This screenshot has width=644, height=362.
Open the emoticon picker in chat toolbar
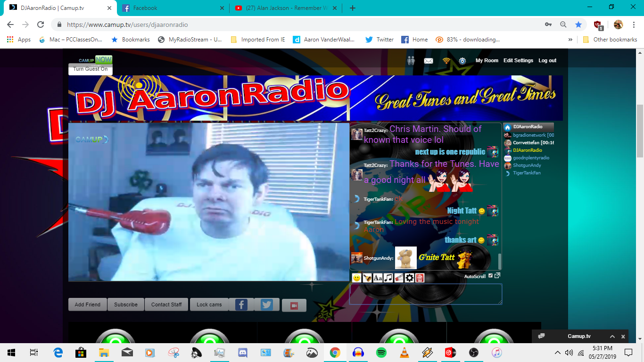[x=357, y=278]
